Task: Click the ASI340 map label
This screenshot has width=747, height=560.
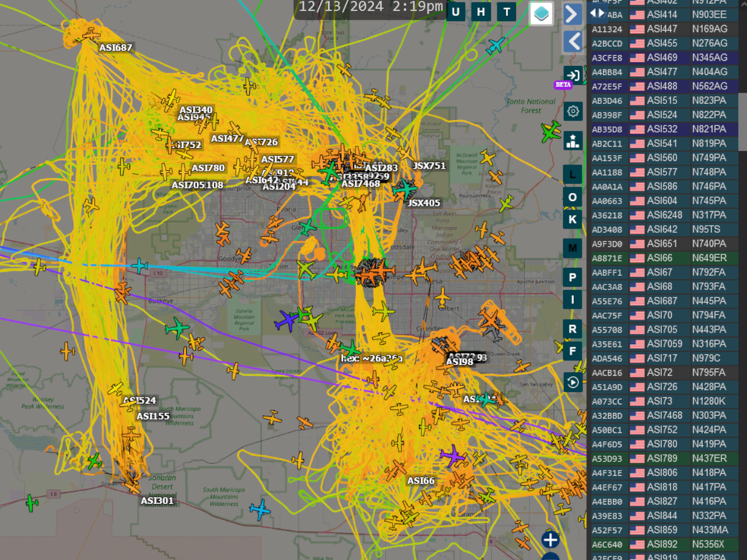Action: pyautogui.click(x=196, y=110)
